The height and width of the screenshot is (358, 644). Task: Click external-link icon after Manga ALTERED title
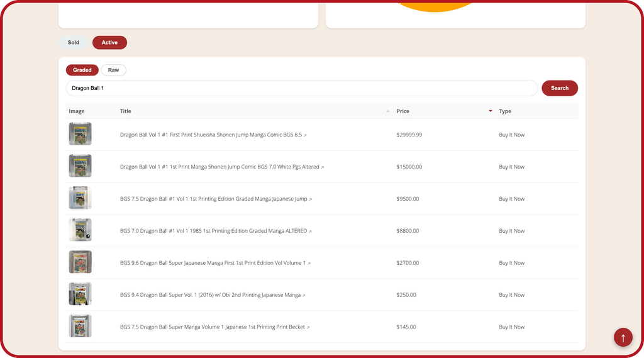[310, 232]
